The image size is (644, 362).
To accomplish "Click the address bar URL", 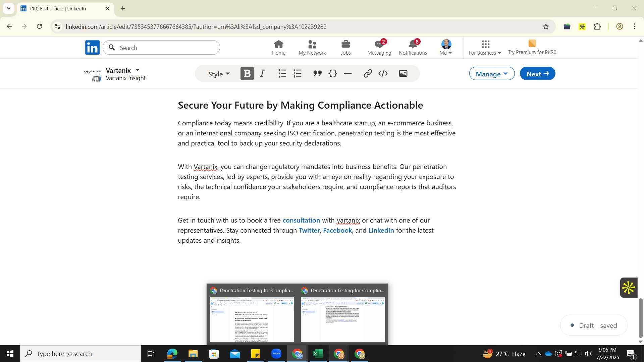I will pyautogui.click(x=196, y=26).
